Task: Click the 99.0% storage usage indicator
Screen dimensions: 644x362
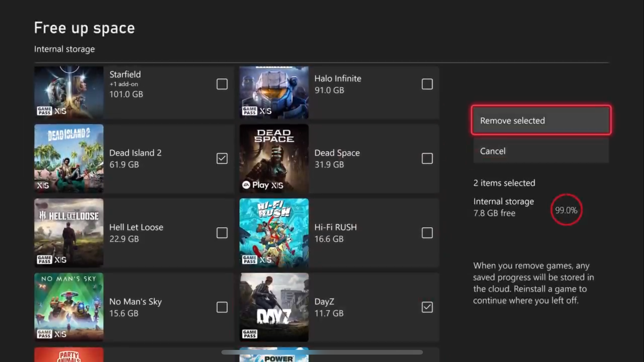Action: click(x=566, y=210)
